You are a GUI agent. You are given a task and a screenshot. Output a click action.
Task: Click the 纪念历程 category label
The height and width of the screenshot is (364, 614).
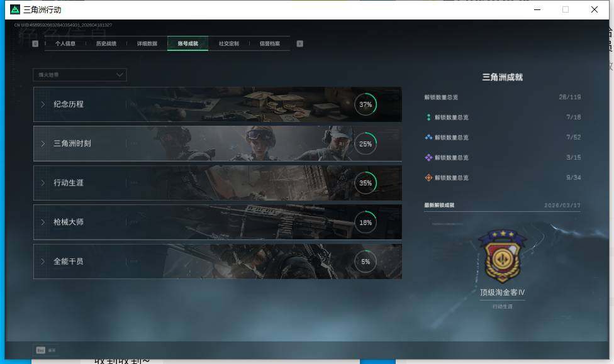[69, 104]
